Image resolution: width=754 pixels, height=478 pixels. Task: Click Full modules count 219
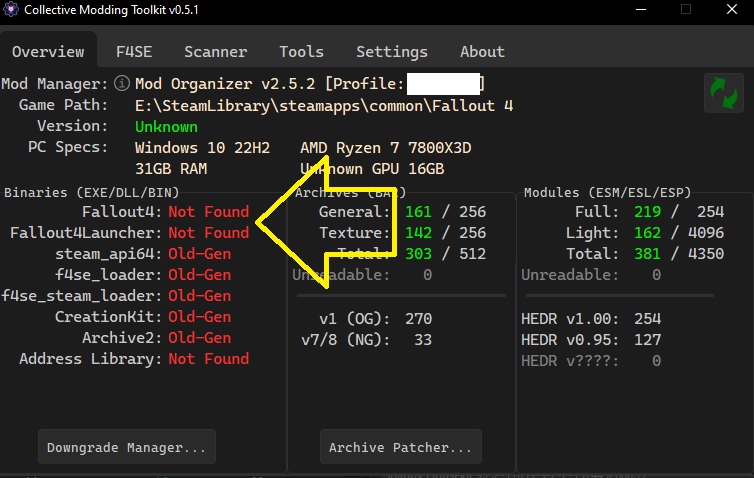coord(647,212)
